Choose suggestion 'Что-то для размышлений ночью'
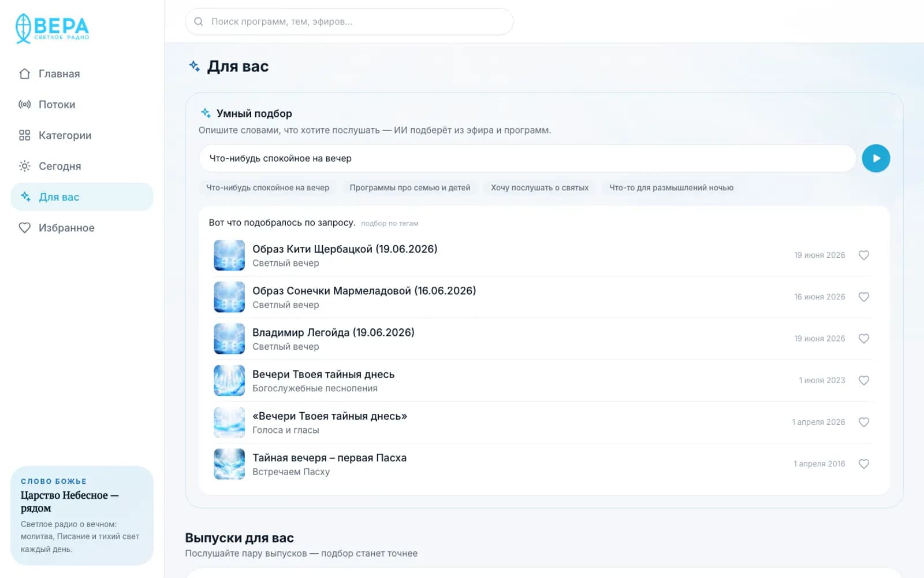The height and width of the screenshot is (578, 924). point(671,188)
